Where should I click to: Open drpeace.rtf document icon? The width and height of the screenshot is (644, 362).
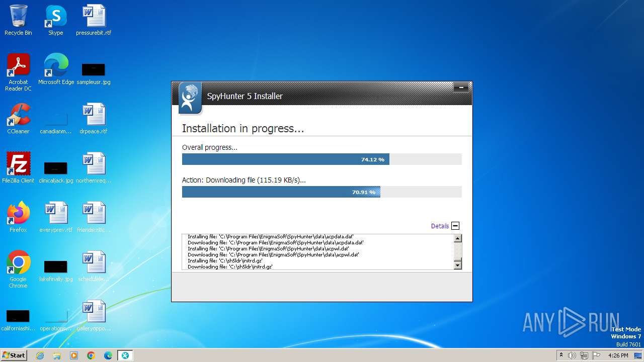(94, 119)
